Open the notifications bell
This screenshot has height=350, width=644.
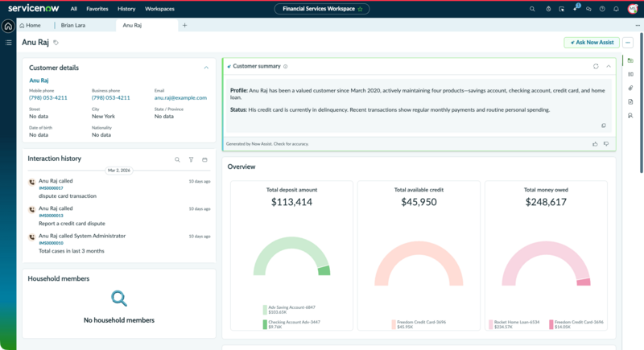tap(616, 9)
